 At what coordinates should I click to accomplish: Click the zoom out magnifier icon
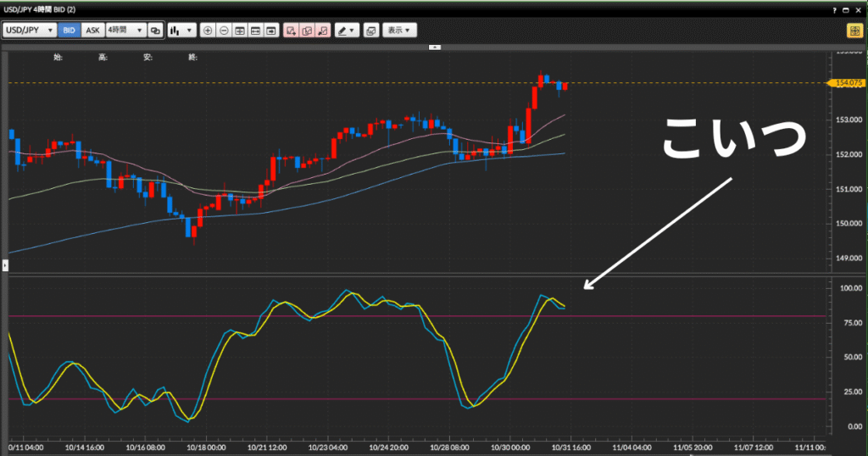point(224,31)
